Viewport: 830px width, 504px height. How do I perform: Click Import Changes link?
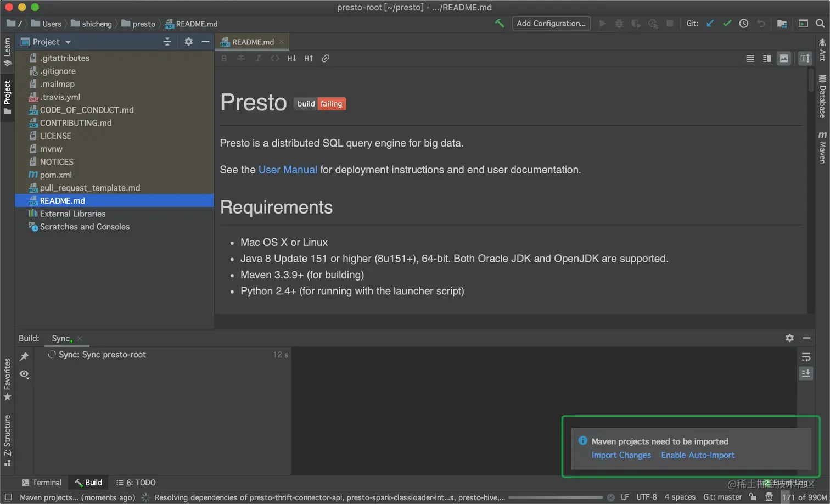(621, 455)
